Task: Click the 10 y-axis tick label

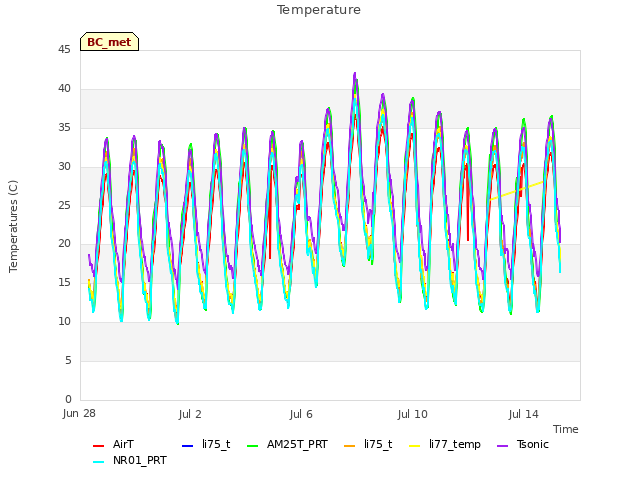Action: 64,322
